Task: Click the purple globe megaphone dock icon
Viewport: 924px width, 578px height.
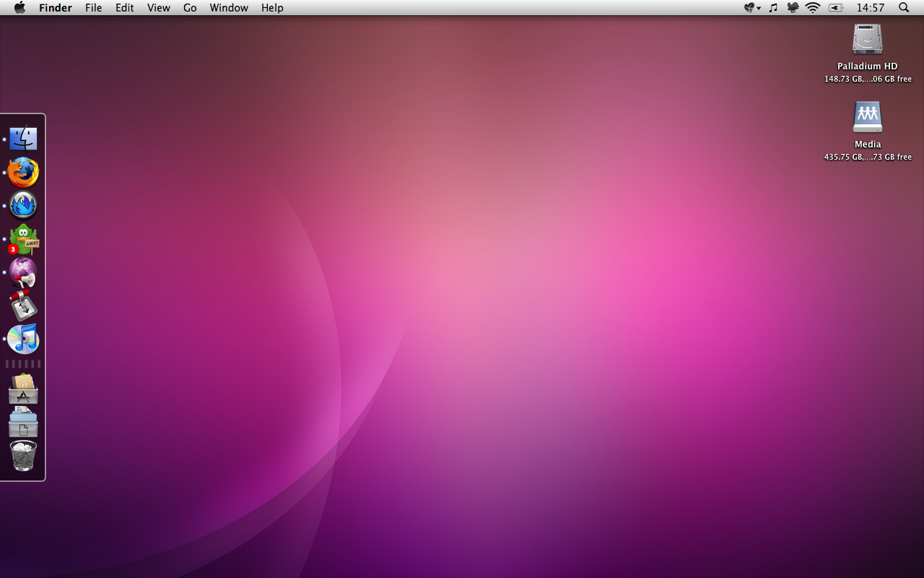Action: [23, 272]
